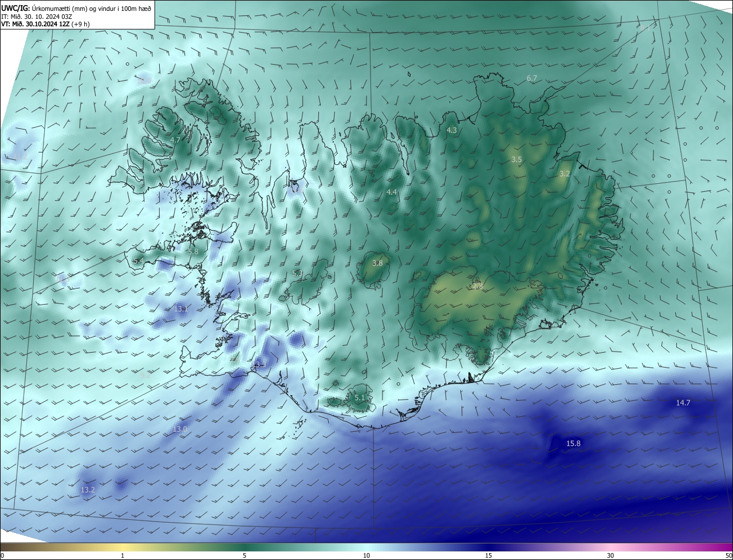The width and height of the screenshot is (733, 560).
Task: Click the 15 tick on color scale
Action: click(488, 555)
